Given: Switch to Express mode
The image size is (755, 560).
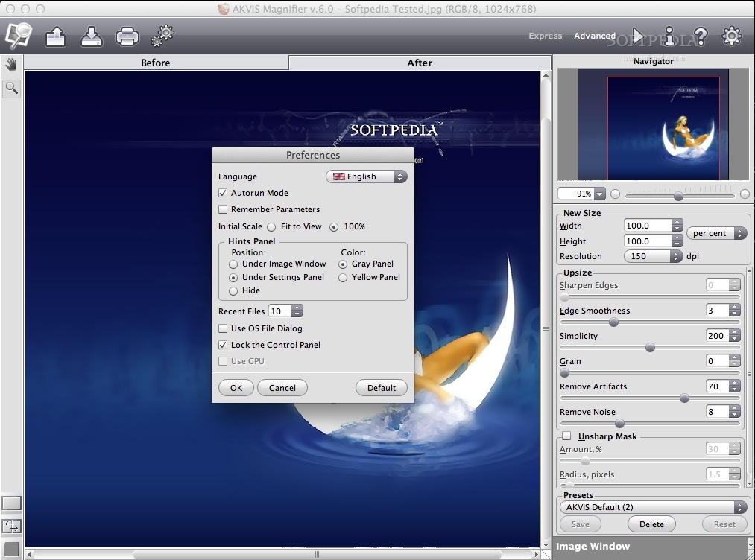Looking at the screenshot, I should 545,36.
